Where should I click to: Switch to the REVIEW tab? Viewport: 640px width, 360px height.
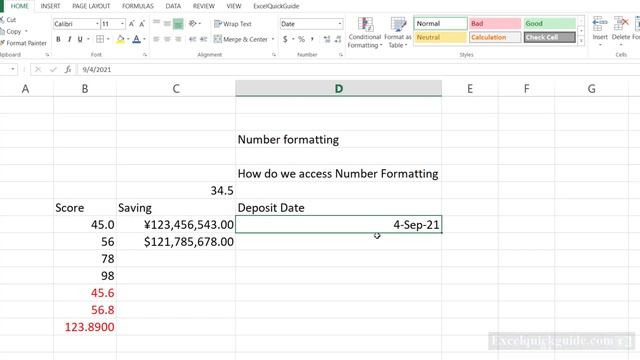point(204,6)
